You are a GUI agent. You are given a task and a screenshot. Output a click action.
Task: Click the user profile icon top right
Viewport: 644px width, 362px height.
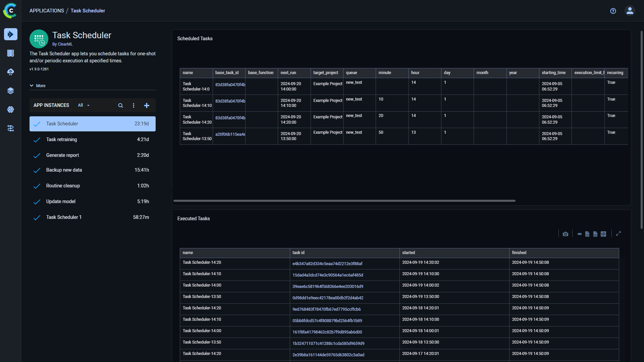coord(629,11)
